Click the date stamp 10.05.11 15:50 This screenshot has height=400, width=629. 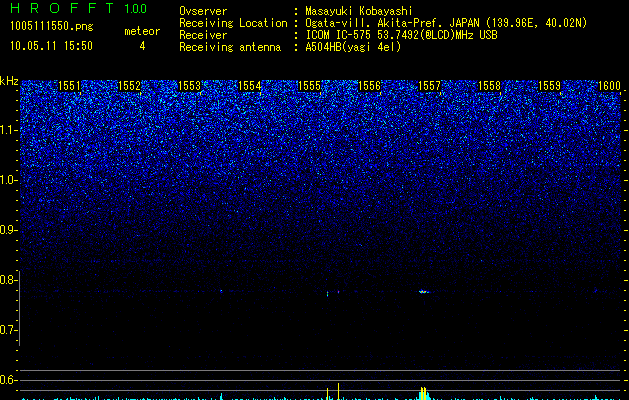coord(51,46)
